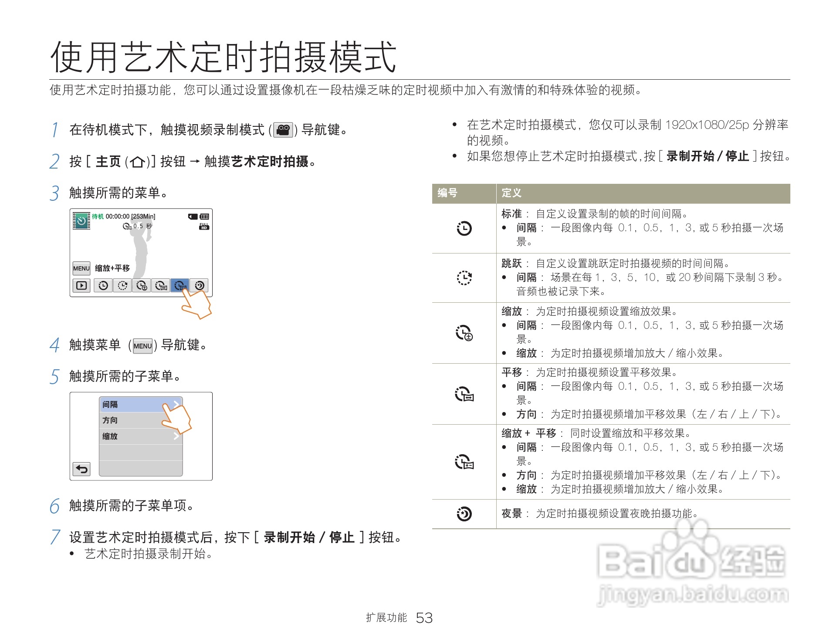Choose the zoom (缩放) time-lapse icon
This screenshot has height=642, width=840.
coord(464,333)
